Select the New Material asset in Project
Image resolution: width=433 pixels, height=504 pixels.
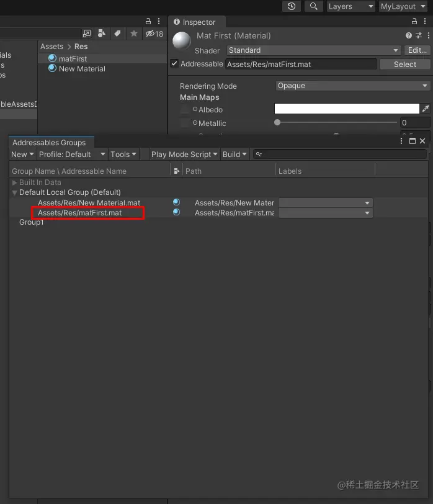tap(102, 68)
